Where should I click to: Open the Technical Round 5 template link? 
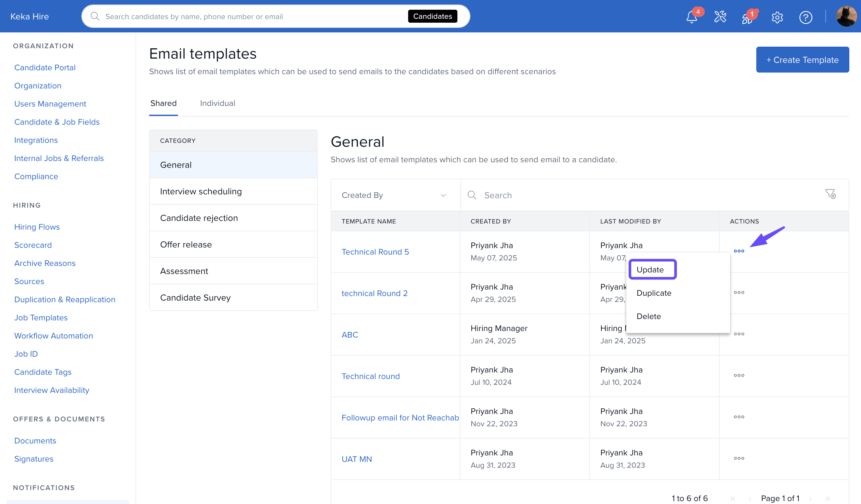click(x=375, y=252)
